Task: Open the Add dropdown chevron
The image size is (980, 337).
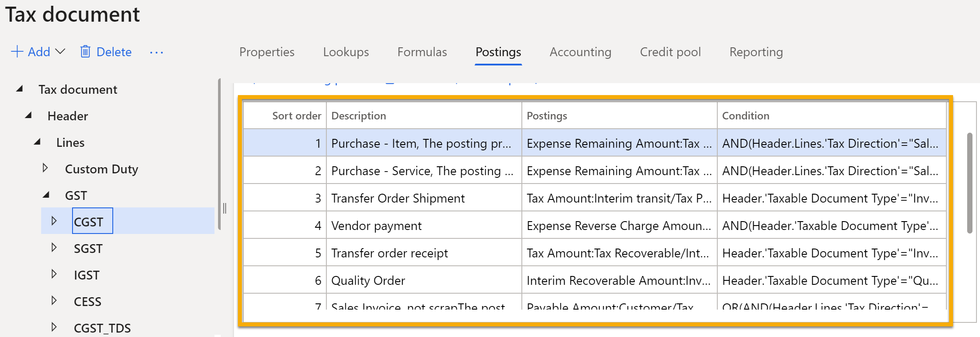Action: pyautogui.click(x=60, y=52)
